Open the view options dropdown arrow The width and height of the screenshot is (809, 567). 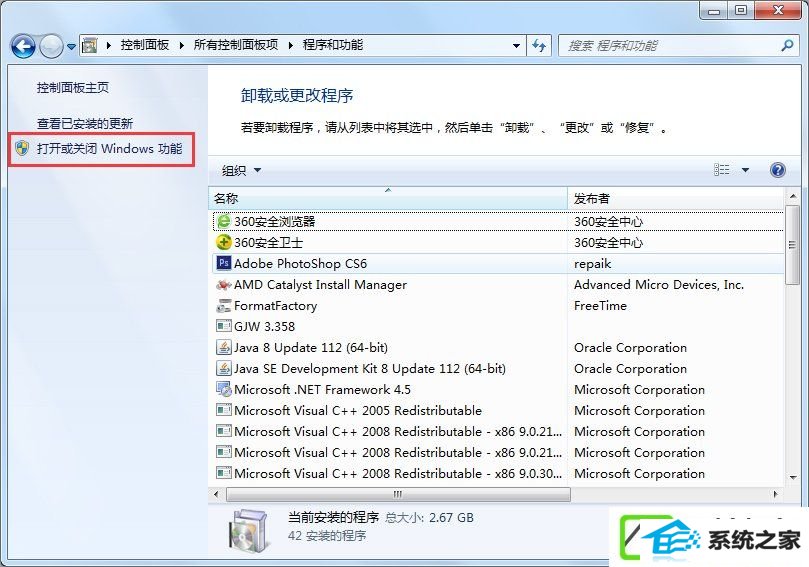746,170
